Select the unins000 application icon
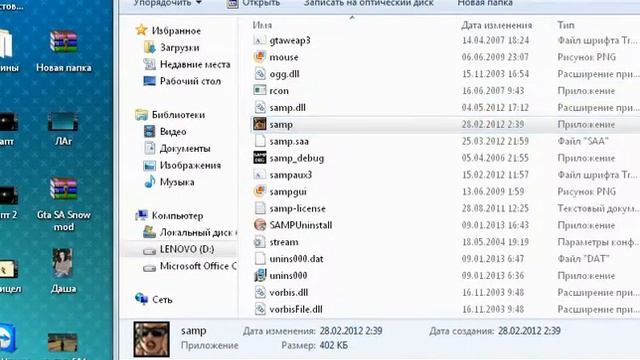Viewport: 640px width, 360px height. [260, 276]
